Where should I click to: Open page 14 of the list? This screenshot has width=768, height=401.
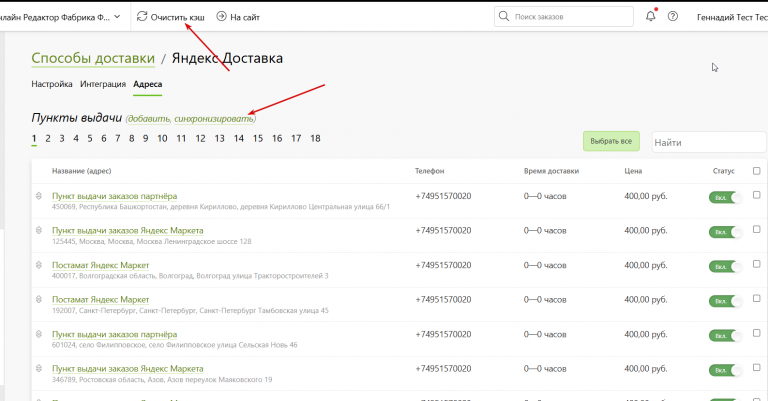click(239, 139)
